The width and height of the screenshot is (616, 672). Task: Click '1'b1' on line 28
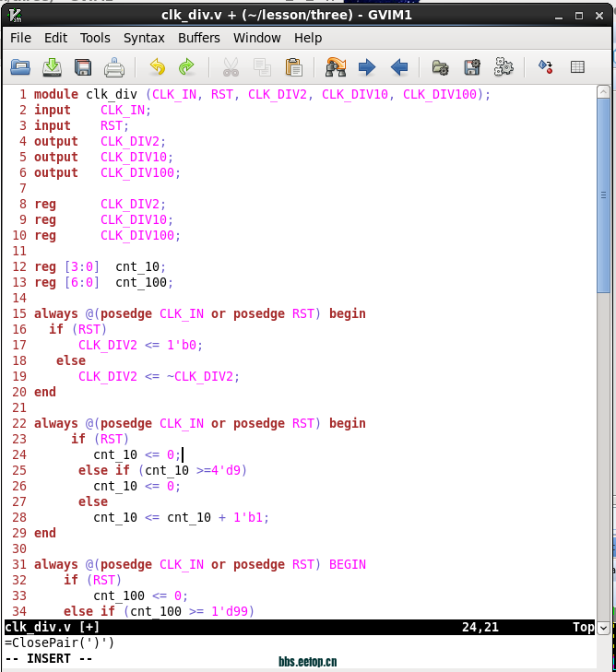click(x=248, y=517)
